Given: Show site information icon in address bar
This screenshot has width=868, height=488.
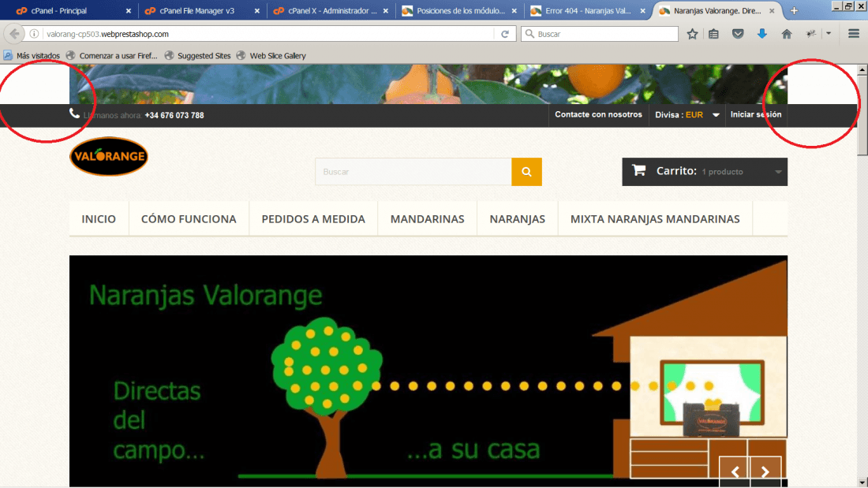Looking at the screenshot, I should click(x=34, y=34).
